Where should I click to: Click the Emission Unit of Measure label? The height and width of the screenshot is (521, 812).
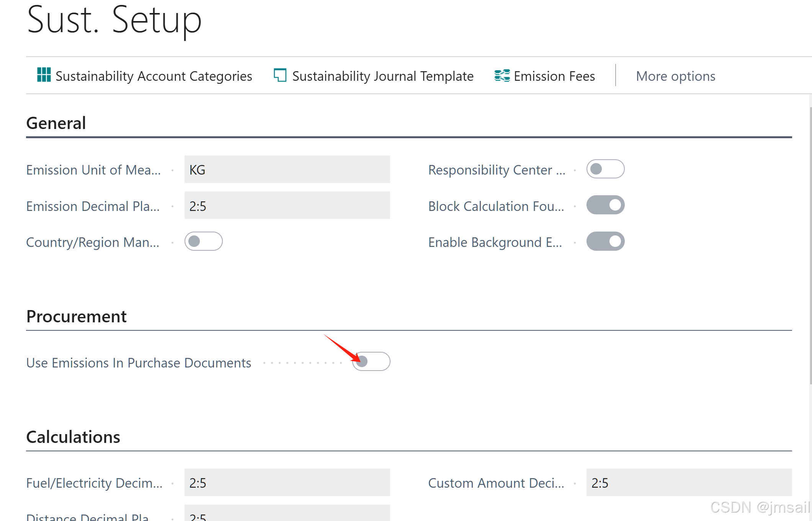[93, 170]
